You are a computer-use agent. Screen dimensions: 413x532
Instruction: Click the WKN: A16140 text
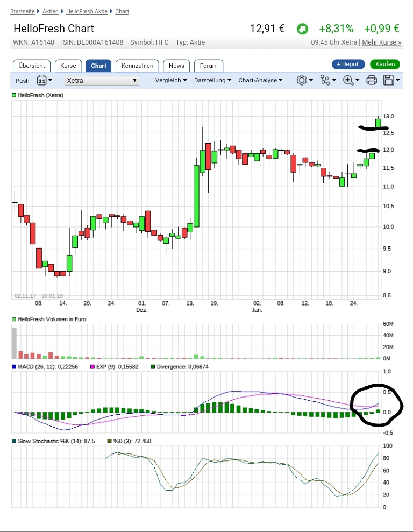pyautogui.click(x=33, y=42)
